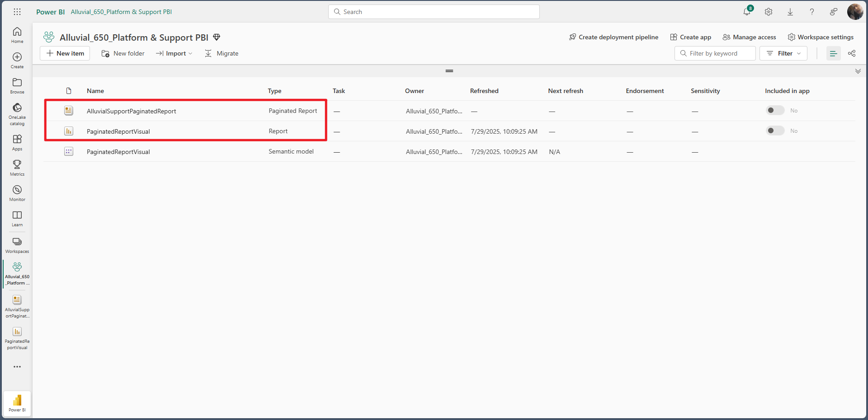Open the notifications bell icon
This screenshot has height=420, width=868.
click(x=747, y=12)
